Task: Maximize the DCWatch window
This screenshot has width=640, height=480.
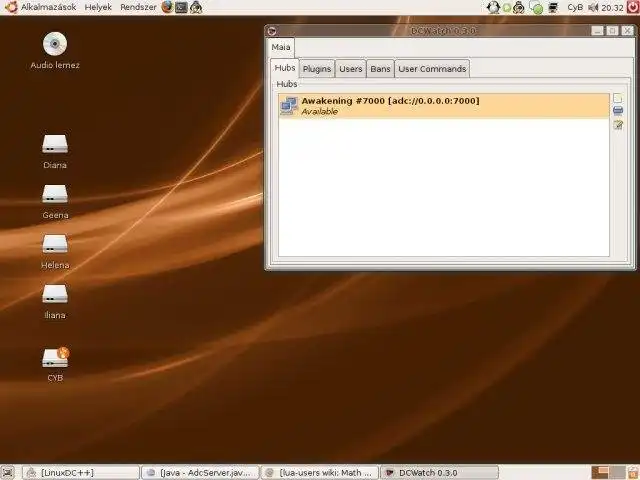Action: pyautogui.click(x=612, y=31)
